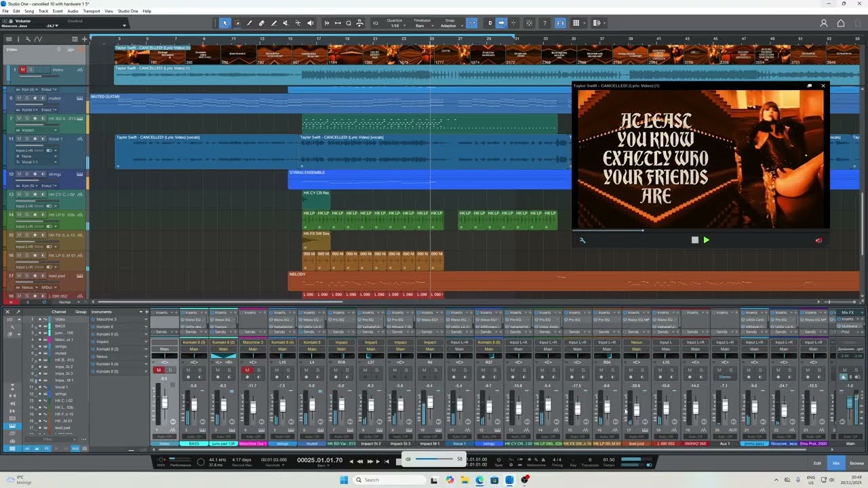Open video player settings wrench
Viewport: 868px width, 488px height.
tap(582, 240)
